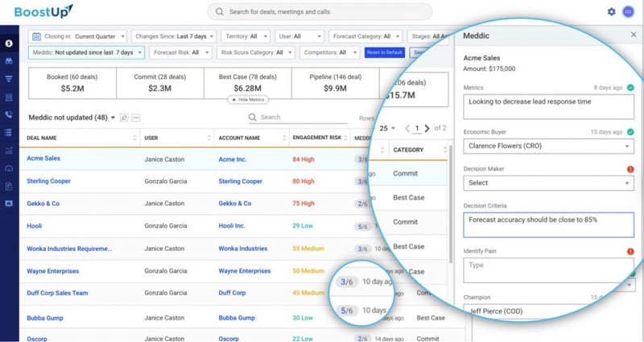This screenshot has width=644, height=342.
Task: Open the settings gear icon
Action: (x=612, y=12)
